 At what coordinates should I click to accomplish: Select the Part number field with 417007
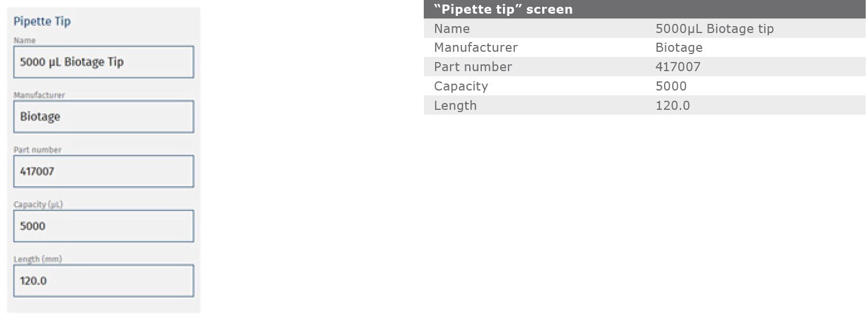coord(103,171)
